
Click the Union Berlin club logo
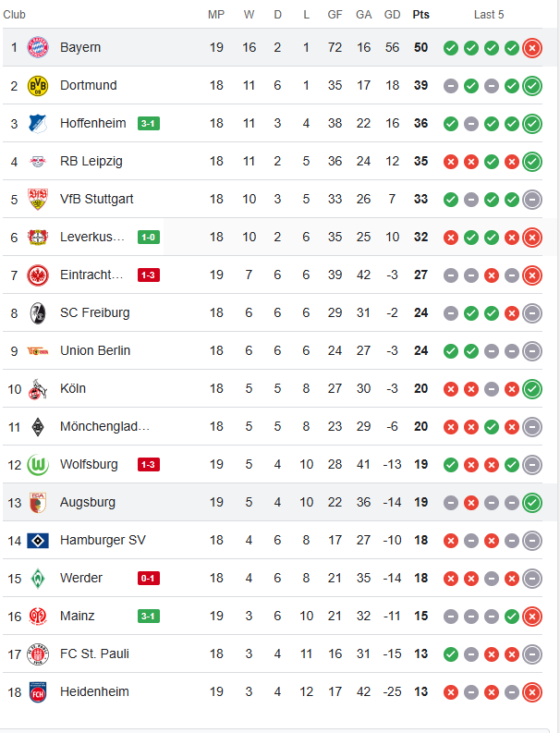coord(37,350)
